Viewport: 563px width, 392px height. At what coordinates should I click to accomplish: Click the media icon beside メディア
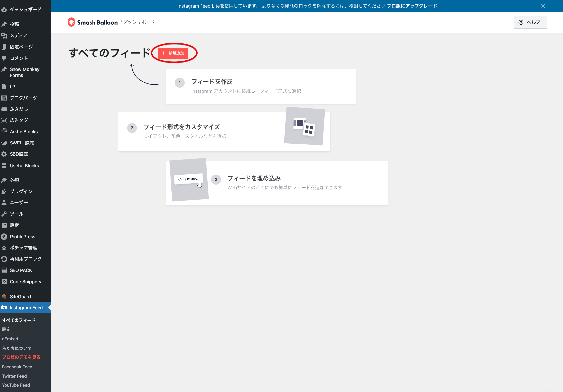(x=4, y=36)
